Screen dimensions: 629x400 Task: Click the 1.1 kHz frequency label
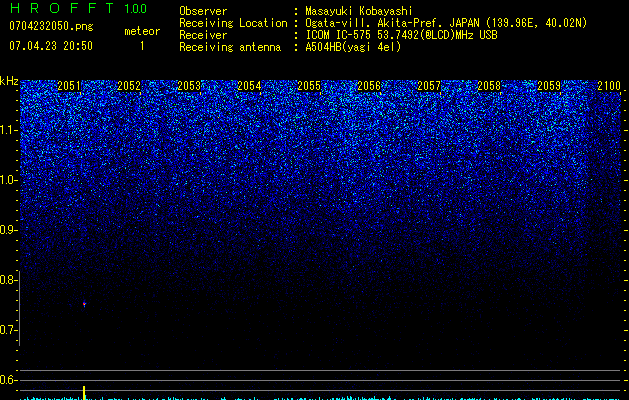click(x=9, y=130)
